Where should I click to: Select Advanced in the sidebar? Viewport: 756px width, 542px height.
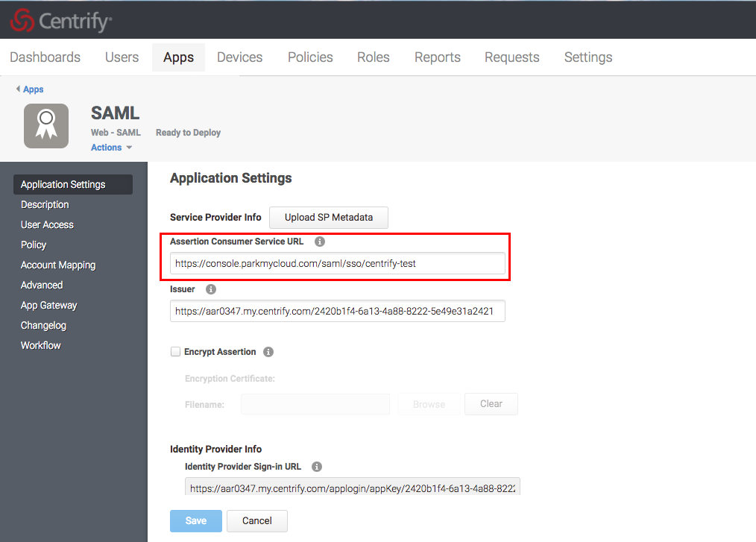[42, 285]
